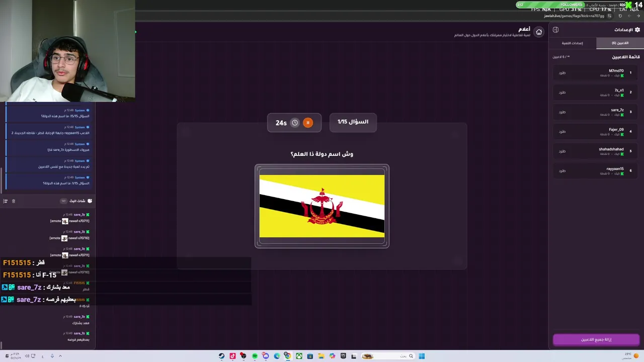This screenshot has width=644, height=362.
Task: Click the السؤال 1/15 question counter
Action: click(353, 122)
